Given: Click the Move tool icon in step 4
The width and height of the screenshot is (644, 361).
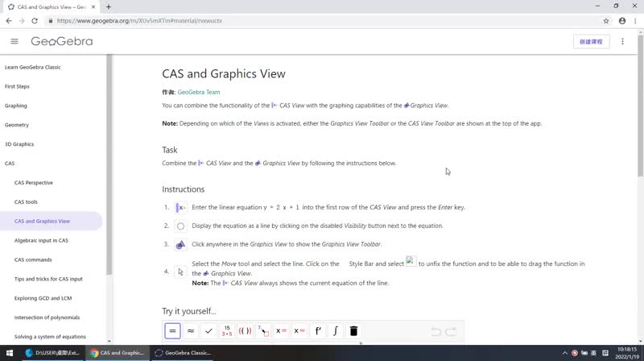Looking at the screenshot, I should coord(180,272).
